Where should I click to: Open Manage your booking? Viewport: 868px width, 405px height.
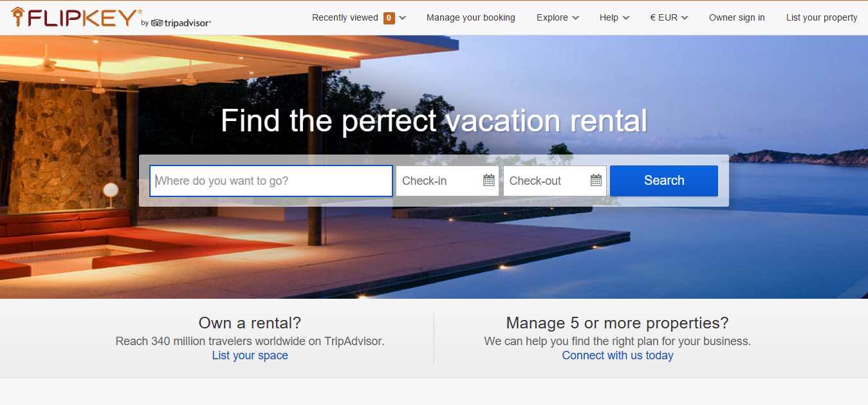pos(471,18)
